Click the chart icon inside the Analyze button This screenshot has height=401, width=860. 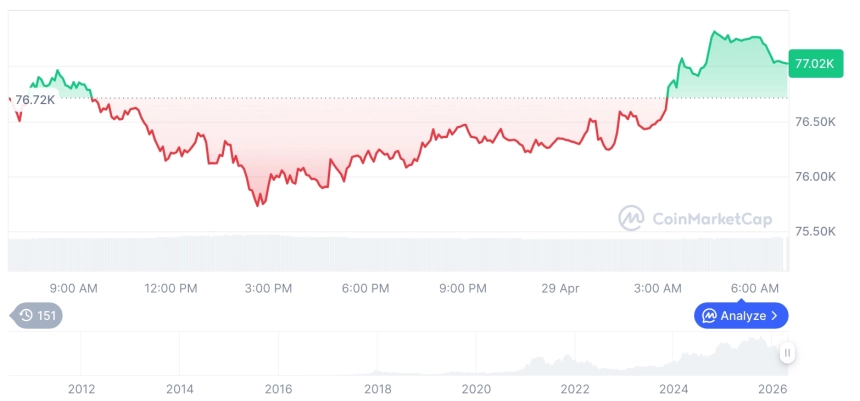coord(709,316)
